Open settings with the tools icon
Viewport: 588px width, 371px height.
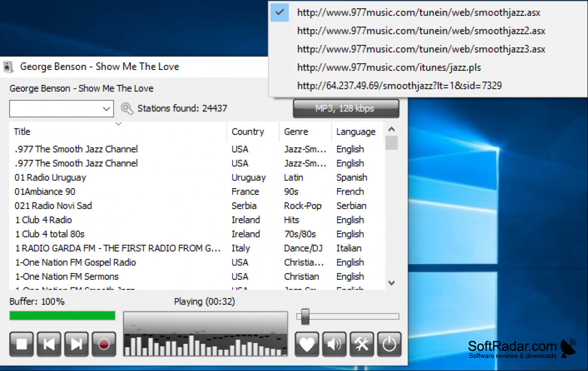point(362,344)
